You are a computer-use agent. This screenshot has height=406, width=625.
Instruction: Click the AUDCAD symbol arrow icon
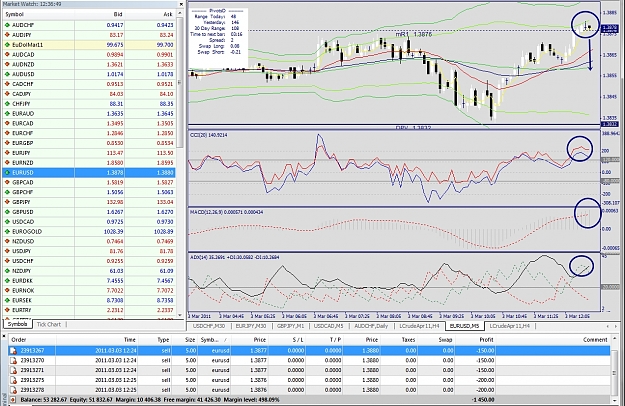[7, 55]
